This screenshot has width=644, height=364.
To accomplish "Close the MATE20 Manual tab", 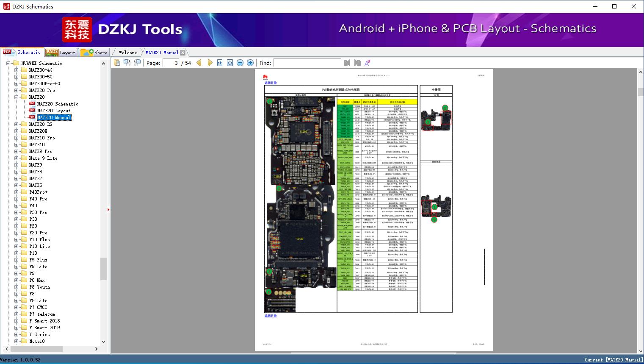I will (x=182, y=53).
